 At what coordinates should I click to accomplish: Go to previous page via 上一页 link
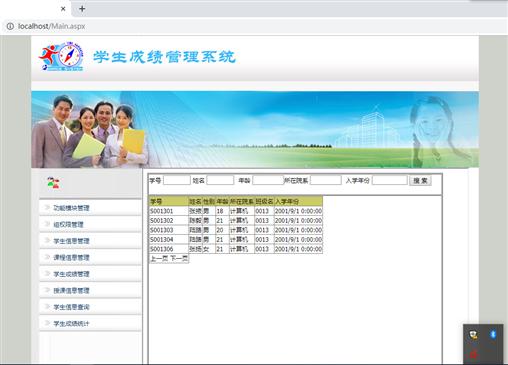point(159,259)
